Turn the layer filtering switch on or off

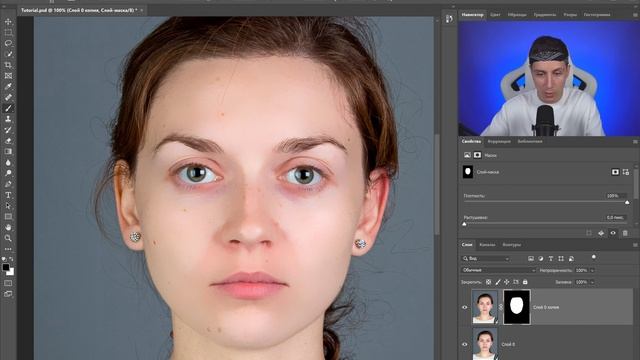pyautogui.click(x=593, y=257)
